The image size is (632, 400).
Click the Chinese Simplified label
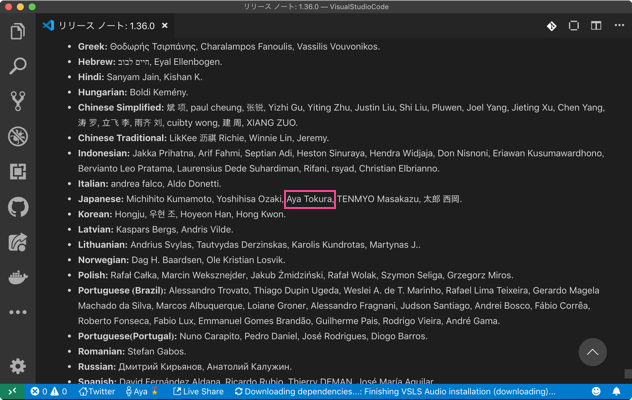click(x=121, y=108)
